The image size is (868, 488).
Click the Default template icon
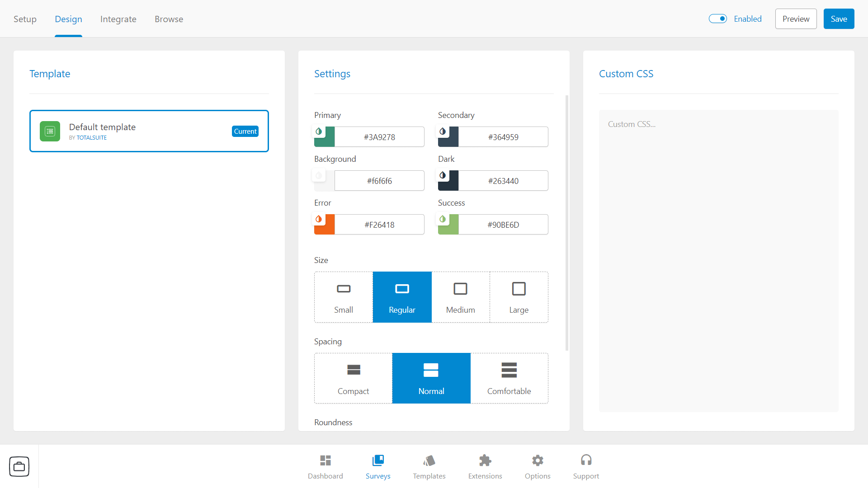[50, 131]
